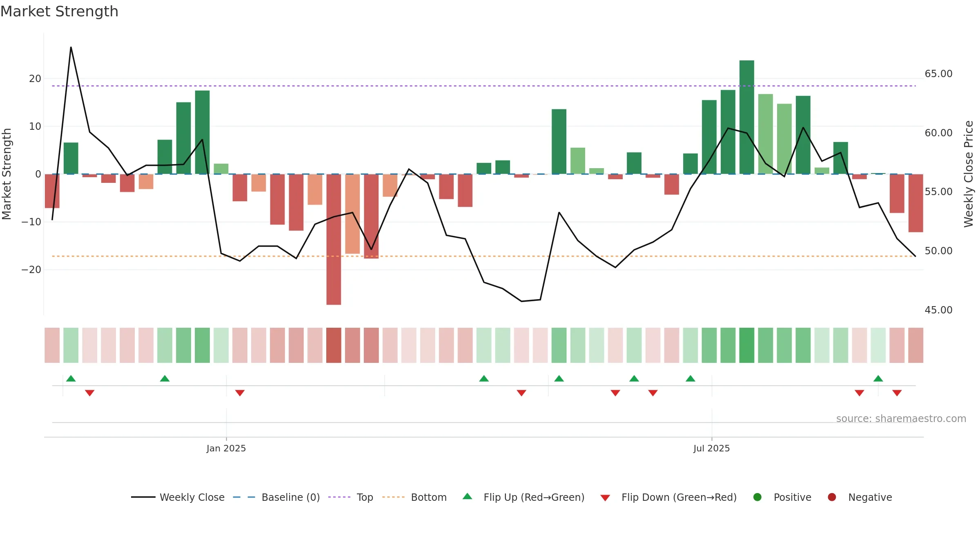
Task: Toggle the Bottom legend label
Action: [429, 497]
